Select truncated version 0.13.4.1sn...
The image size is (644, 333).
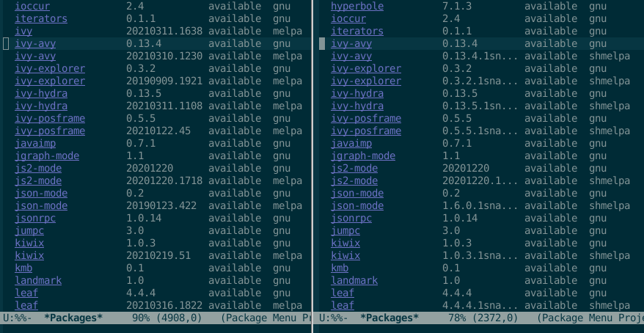tap(480, 56)
